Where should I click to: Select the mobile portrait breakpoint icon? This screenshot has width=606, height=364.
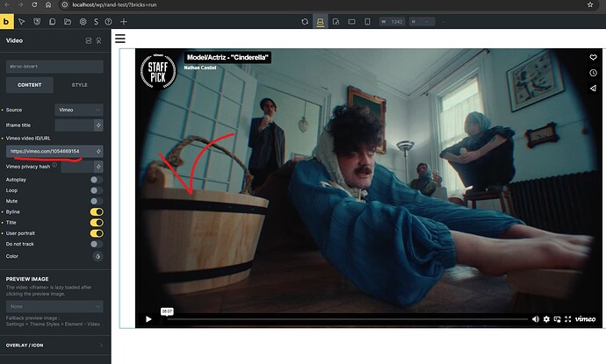click(x=367, y=22)
